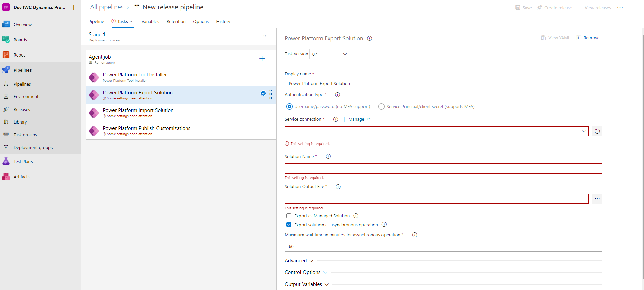Show Authentication type info tooltip
Image resolution: width=644 pixels, height=290 pixels.
(337, 95)
